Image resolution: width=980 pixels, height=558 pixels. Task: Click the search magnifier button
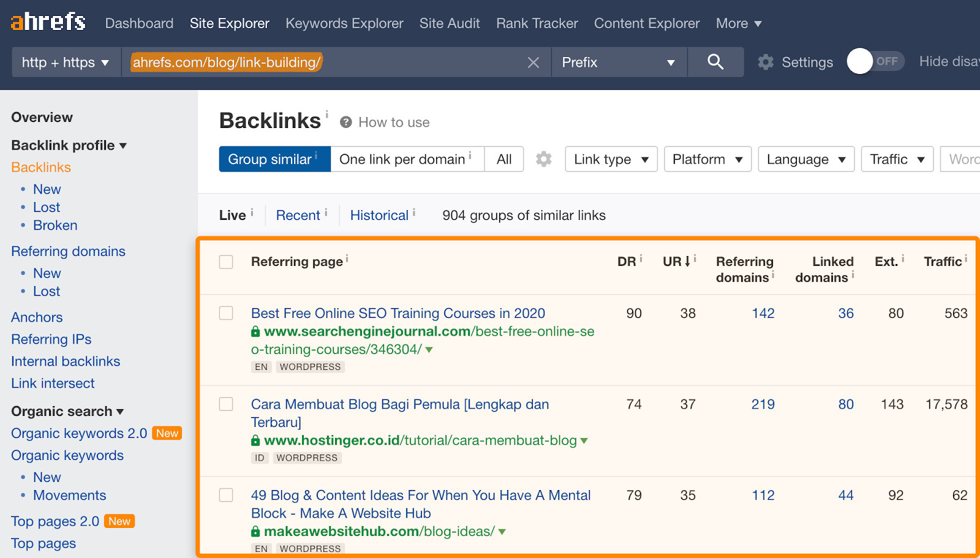pos(715,62)
